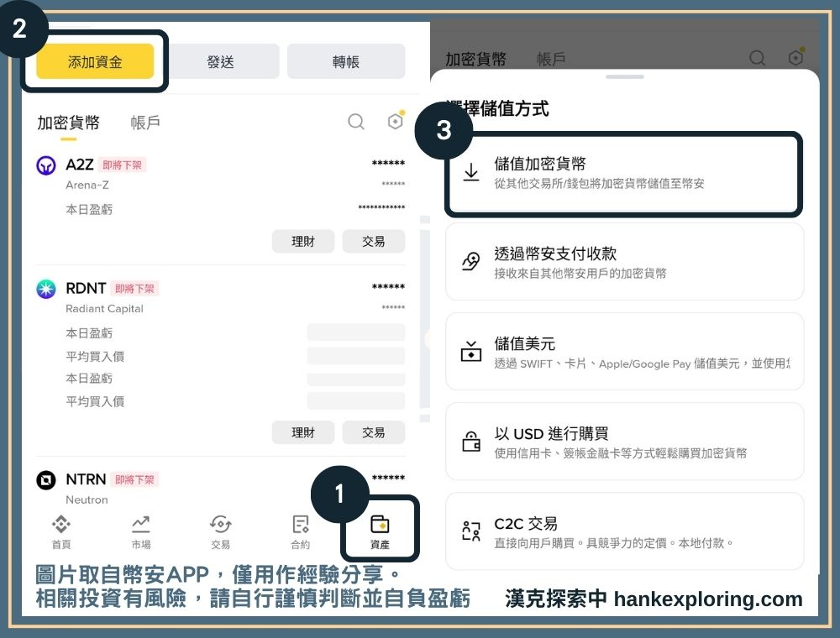Open trading via the 交易 bottom nav icon
The height and width of the screenshot is (638, 840).
pos(220,529)
